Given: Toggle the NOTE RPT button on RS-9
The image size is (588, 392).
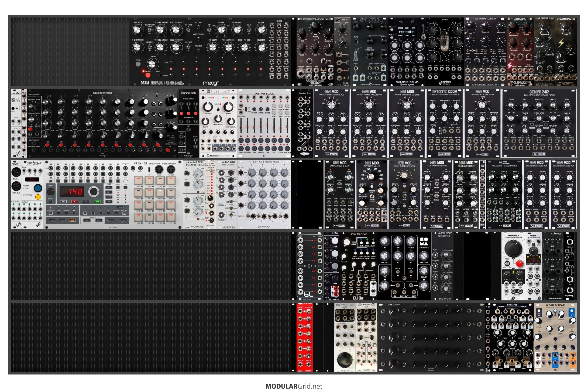Looking at the screenshot, I should pyautogui.click(x=124, y=213).
